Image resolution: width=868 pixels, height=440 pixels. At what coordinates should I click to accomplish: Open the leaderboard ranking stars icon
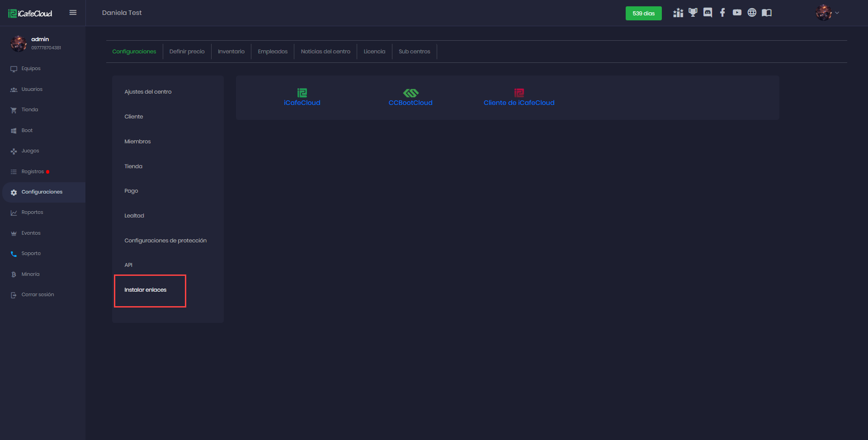pos(678,13)
